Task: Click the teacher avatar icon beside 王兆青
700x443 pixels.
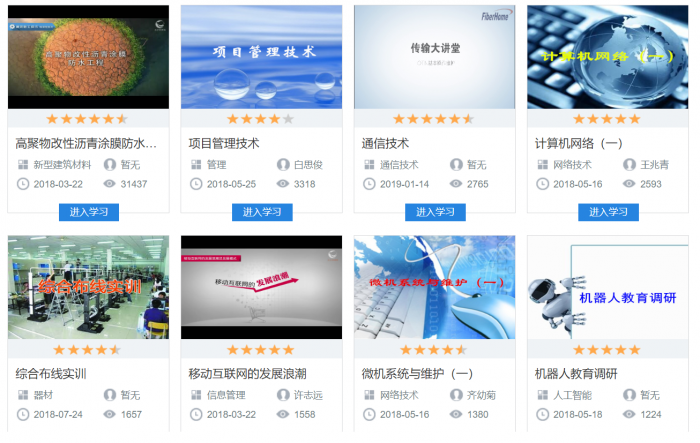Action: (629, 165)
